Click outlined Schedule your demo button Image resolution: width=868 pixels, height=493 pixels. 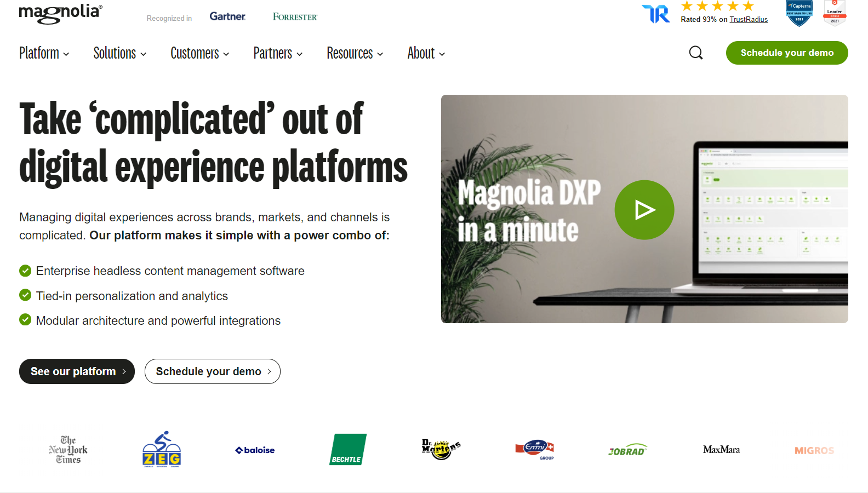click(213, 371)
